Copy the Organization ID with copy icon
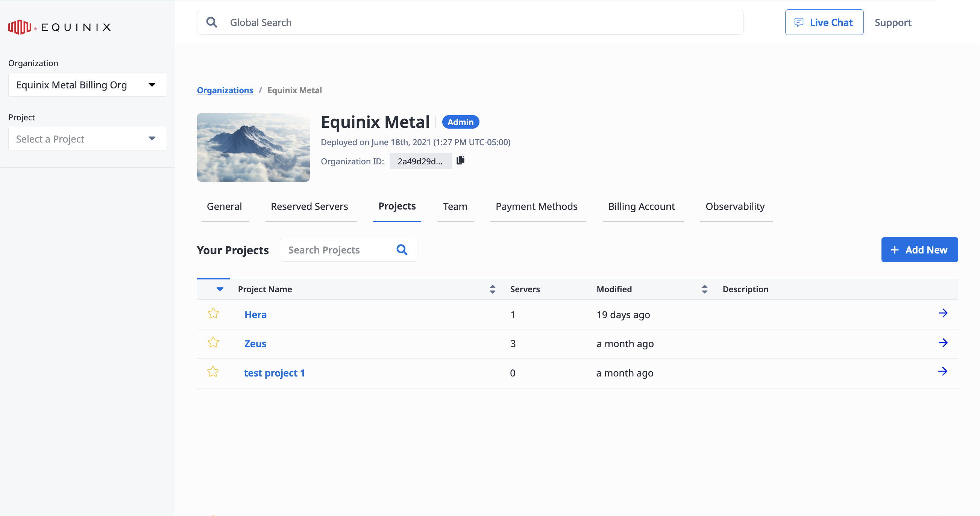This screenshot has width=980, height=516. pos(460,160)
